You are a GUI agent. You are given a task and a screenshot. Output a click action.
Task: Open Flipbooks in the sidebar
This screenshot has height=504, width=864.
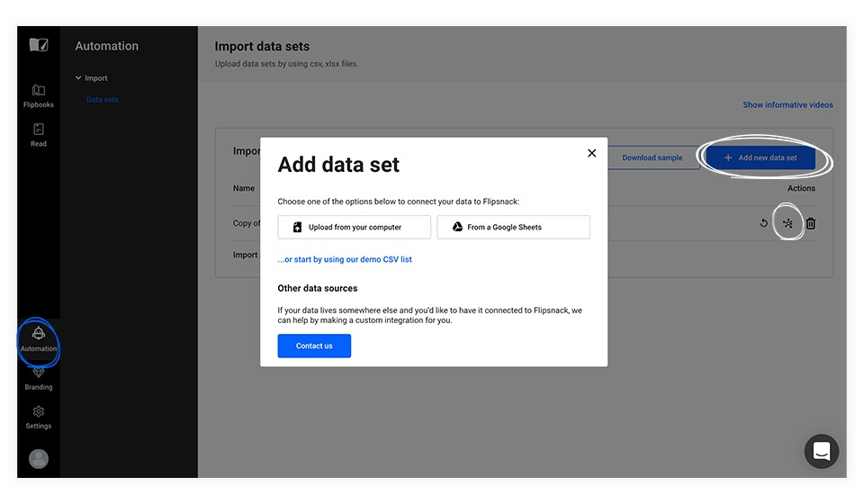[39, 95]
